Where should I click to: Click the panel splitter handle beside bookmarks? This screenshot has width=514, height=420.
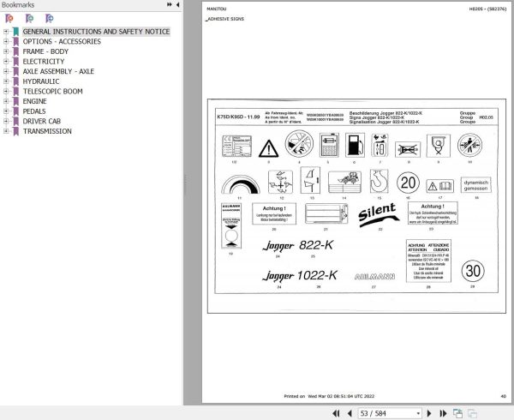pos(185,185)
